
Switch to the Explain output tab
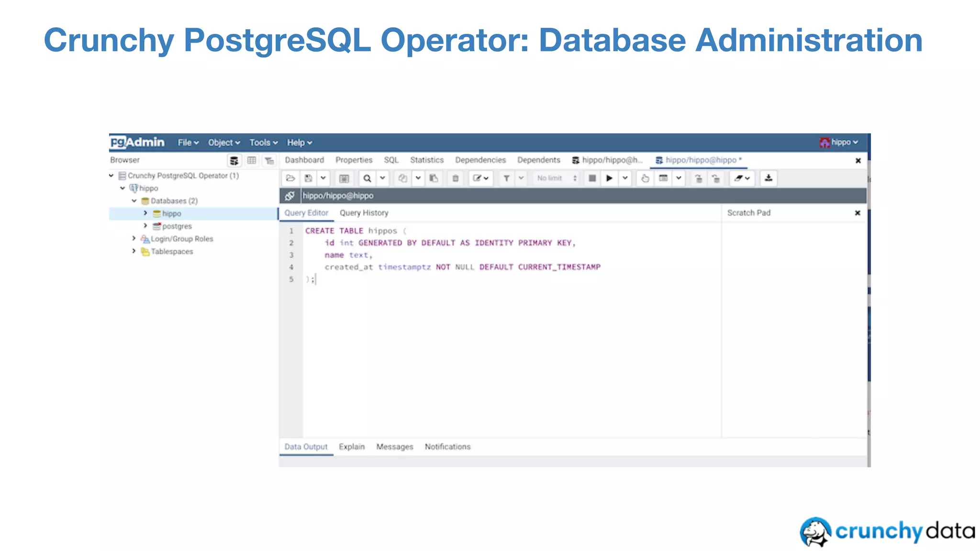pyautogui.click(x=352, y=447)
